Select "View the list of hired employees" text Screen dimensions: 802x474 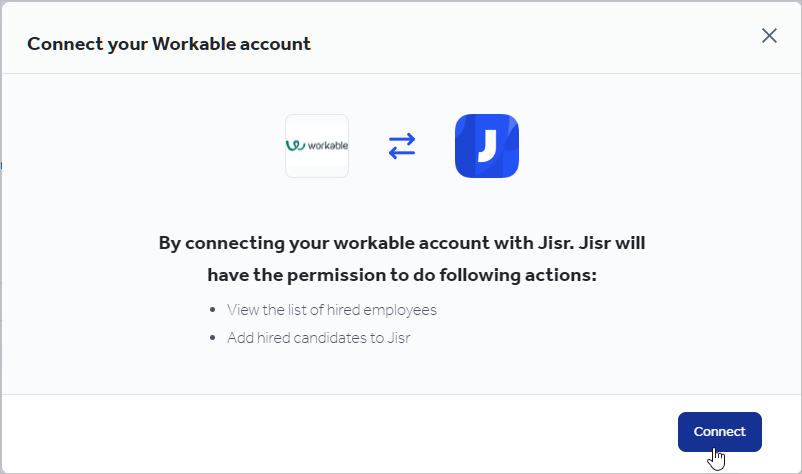click(x=332, y=310)
